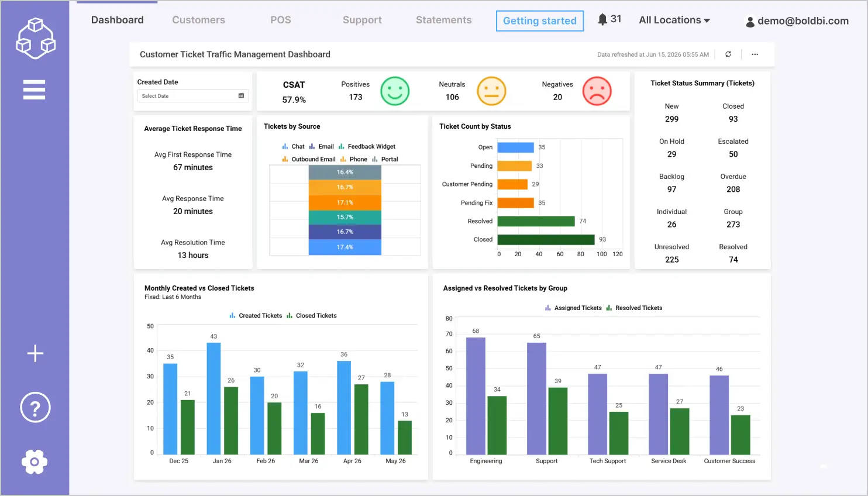Toggle the Closed Tickets legend
The height and width of the screenshot is (496, 868).
(311, 316)
